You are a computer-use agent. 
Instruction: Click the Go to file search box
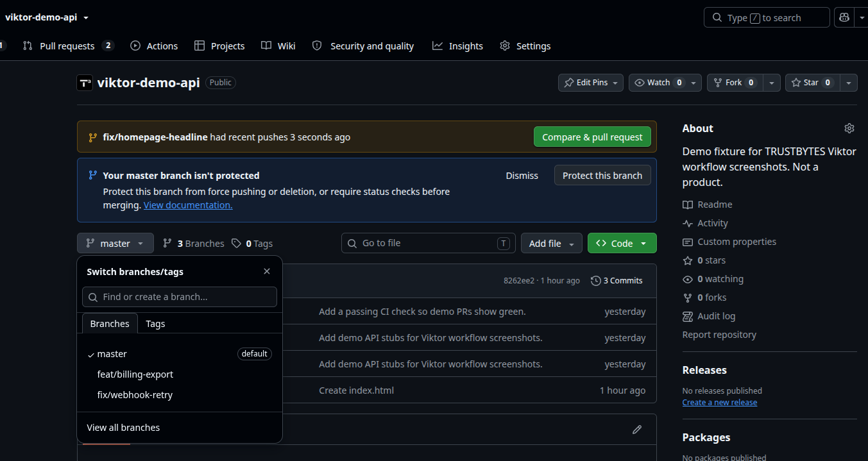coord(429,244)
